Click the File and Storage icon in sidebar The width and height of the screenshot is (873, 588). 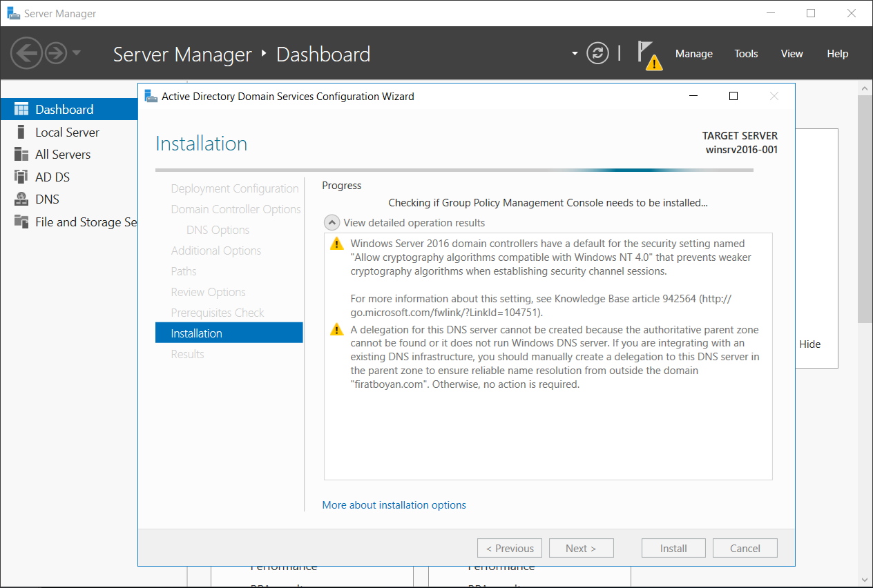click(x=21, y=222)
